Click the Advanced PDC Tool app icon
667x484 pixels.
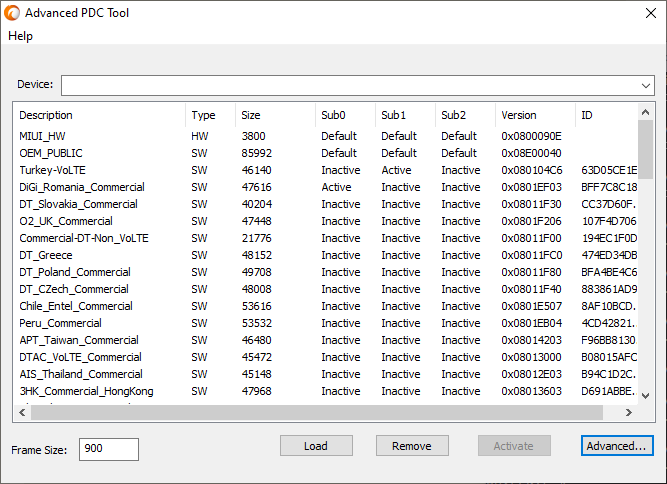12,13
